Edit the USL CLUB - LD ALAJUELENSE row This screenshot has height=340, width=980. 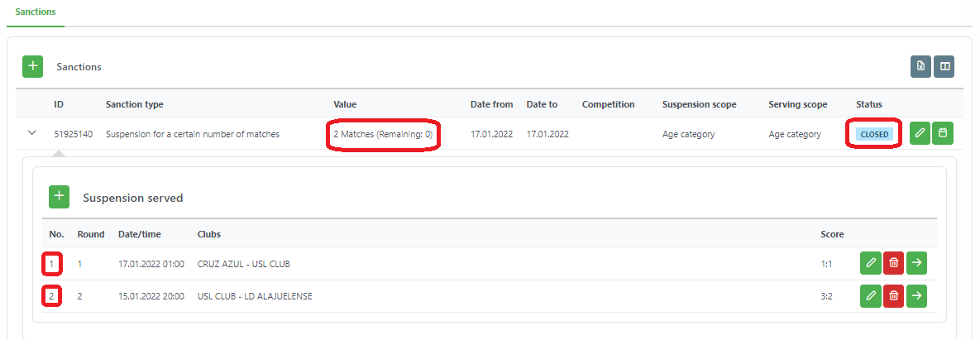870,295
